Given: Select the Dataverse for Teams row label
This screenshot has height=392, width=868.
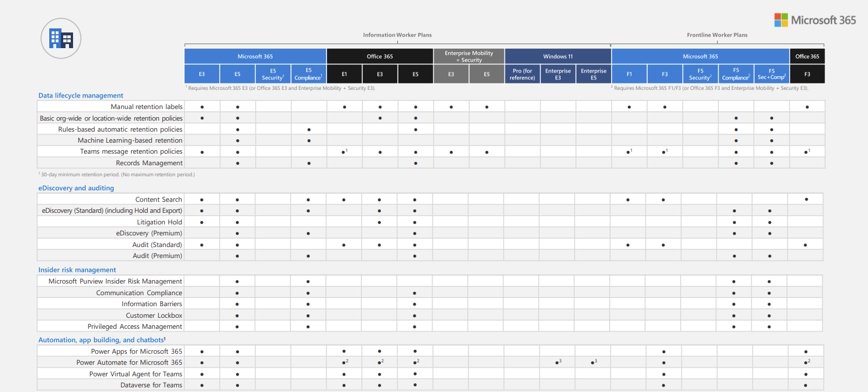Looking at the screenshot, I should click(151, 385).
